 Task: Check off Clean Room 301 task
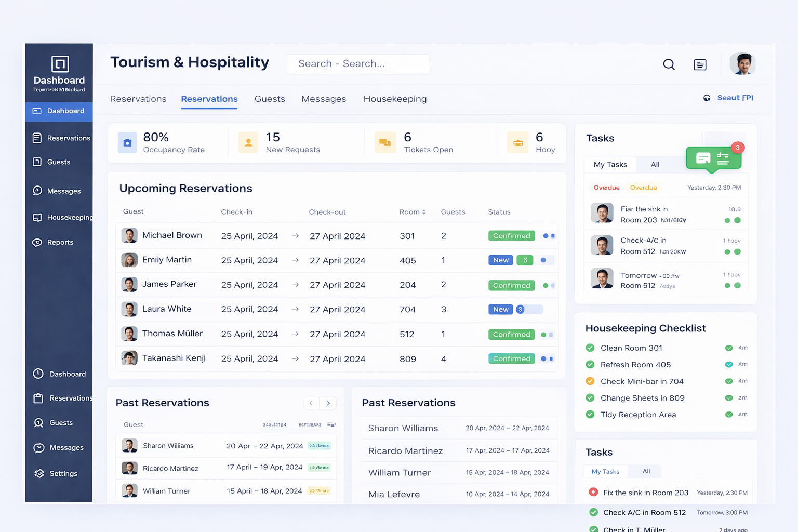tap(590, 348)
